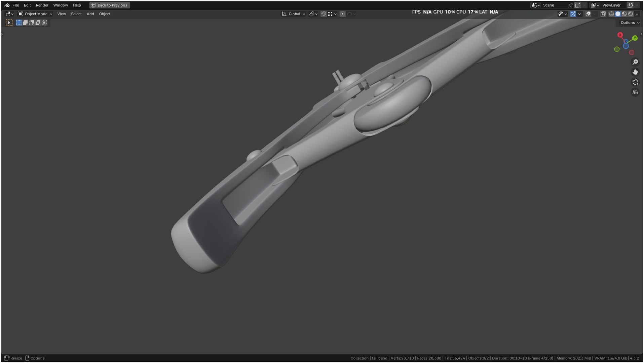The width and height of the screenshot is (644, 363).
Task: Choose Invert selection mode icon
Action: 38,23
